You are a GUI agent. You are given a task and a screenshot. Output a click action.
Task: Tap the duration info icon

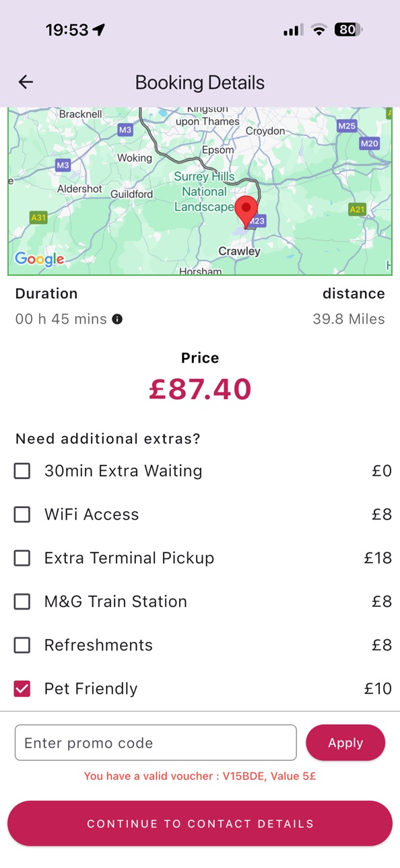coord(117,319)
